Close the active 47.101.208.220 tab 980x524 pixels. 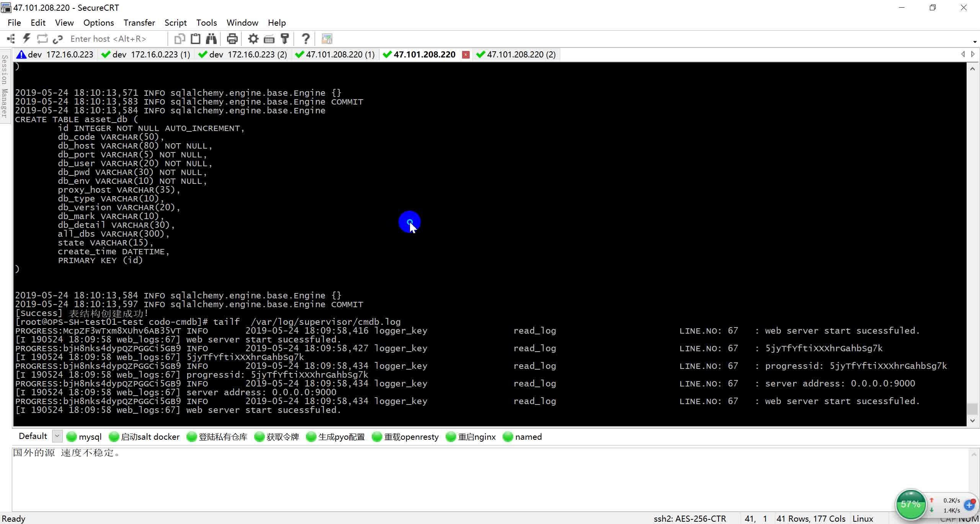pyautogui.click(x=465, y=55)
